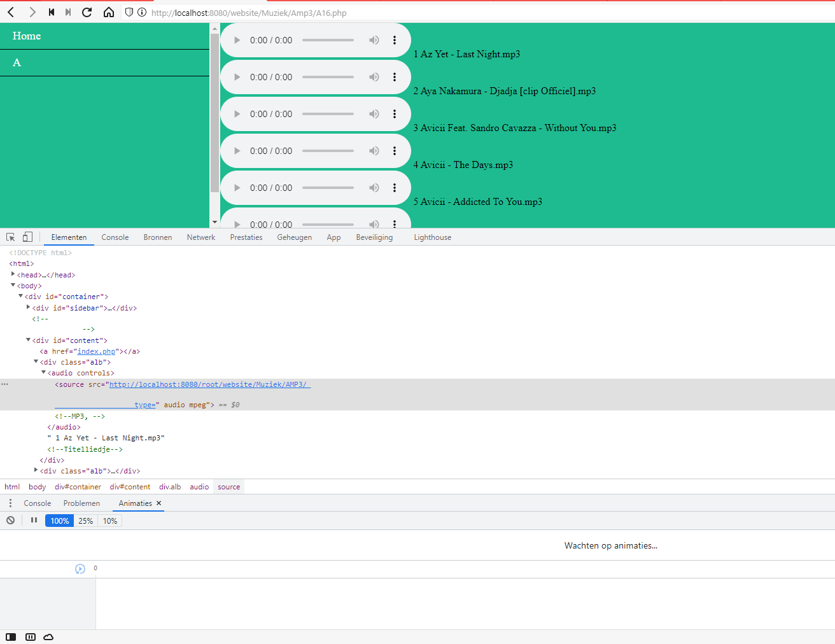Toggle device toolbar emulation icon
835x644 pixels.
(27, 237)
